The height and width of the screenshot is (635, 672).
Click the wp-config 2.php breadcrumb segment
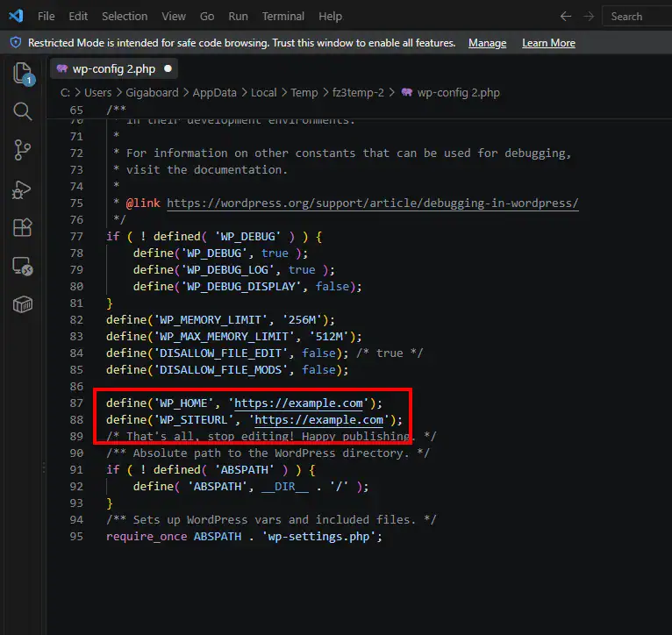click(x=459, y=93)
